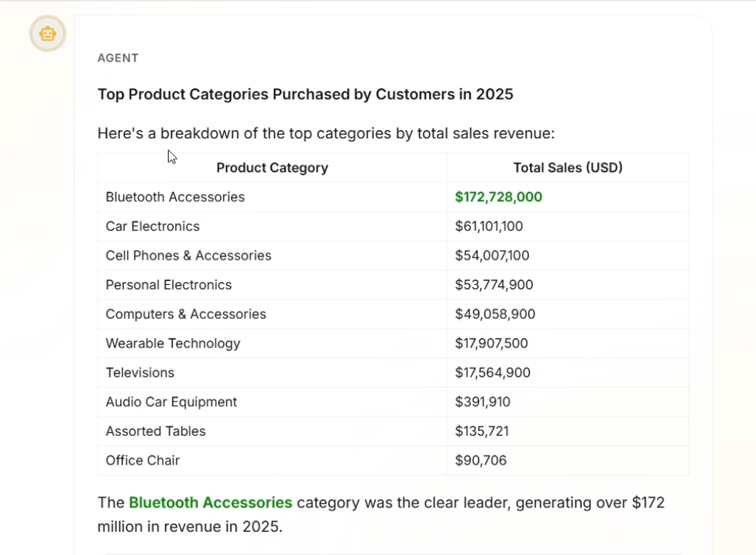Click the Office Chair category cell

(272, 461)
